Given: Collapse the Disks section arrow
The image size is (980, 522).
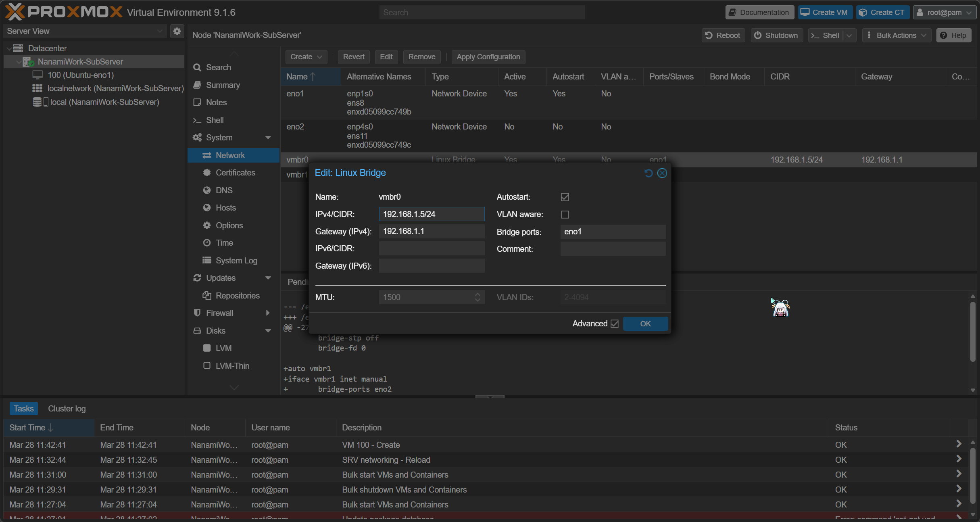Looking at the screenshot, I should (268, 331).
